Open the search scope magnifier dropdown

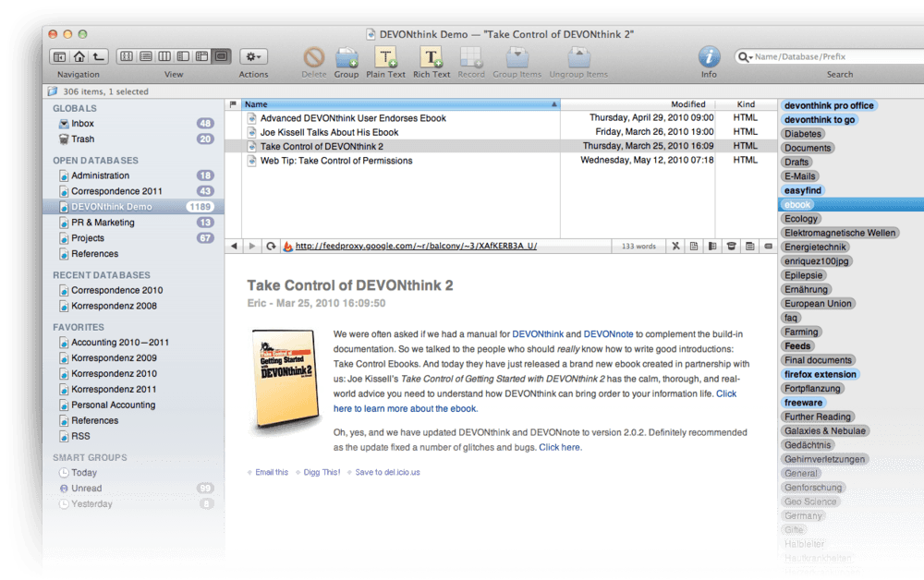tap(745, 56)
